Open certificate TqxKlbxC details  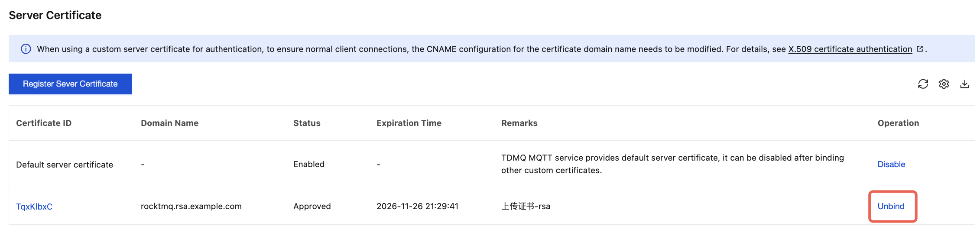pyautogui.click(x=34, y=207)
